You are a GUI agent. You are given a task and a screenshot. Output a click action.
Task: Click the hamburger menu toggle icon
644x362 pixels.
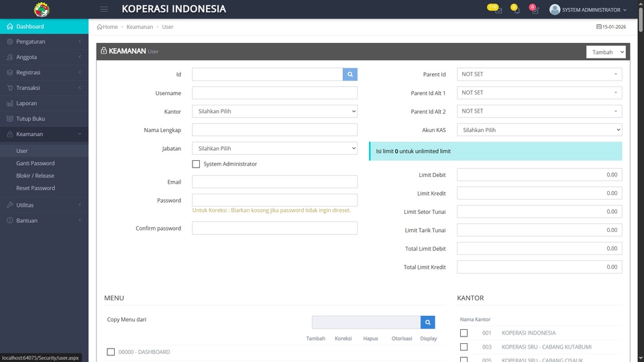[x=104, y=9]
